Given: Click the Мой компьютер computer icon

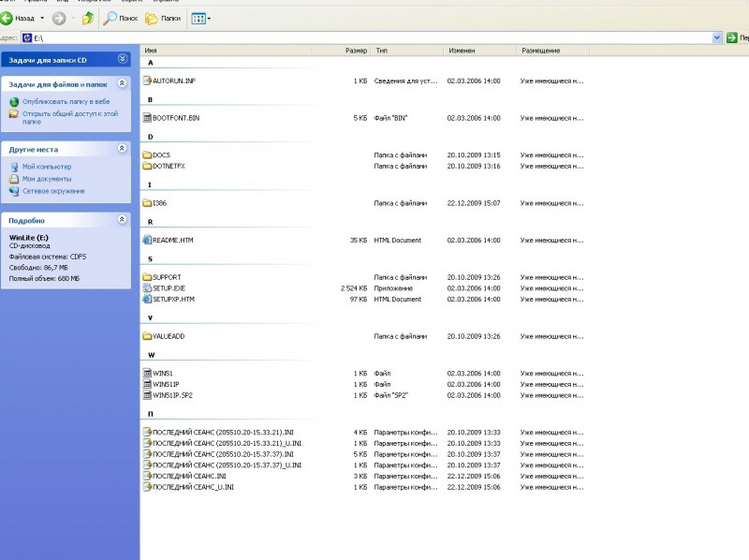Looking at the screenshot, I should (14, 167).
